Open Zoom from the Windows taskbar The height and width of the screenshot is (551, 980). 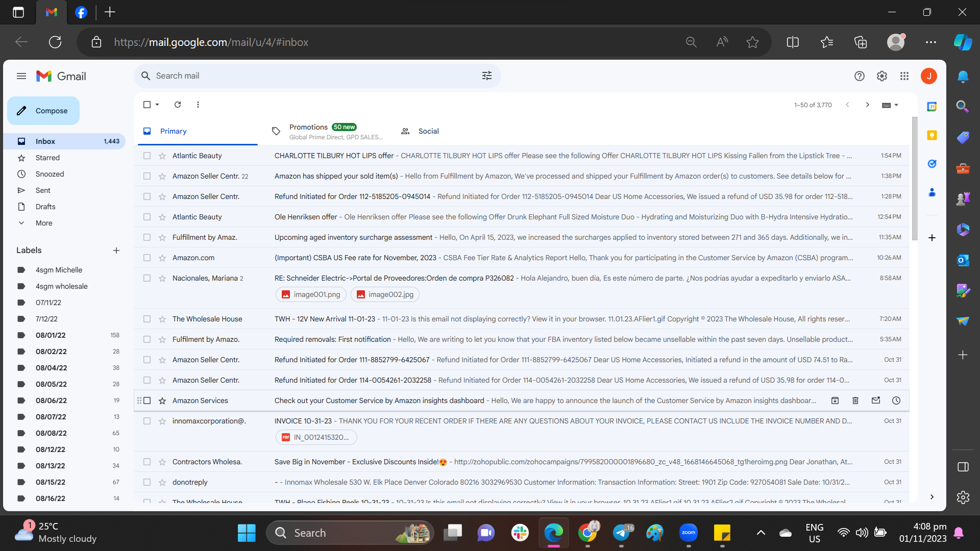click(689, 533)
